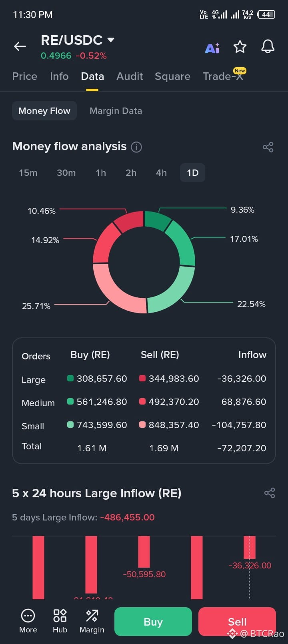This screenshot has height=644, width=288.
Task: Tap the green Buy button
Action: pos(153,622)
